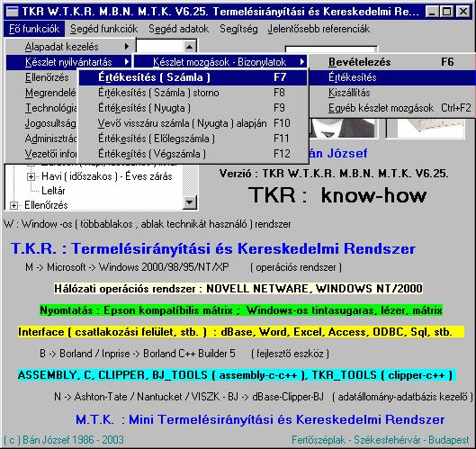Click the T.K.R. : Termelésirányítási heading

[213, 248]
